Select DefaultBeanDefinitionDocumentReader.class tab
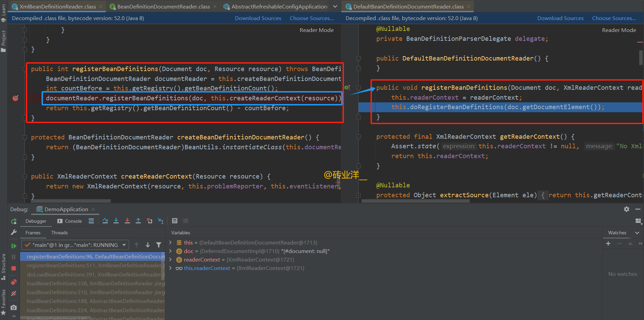644x320 pixels. pos(408,6)
